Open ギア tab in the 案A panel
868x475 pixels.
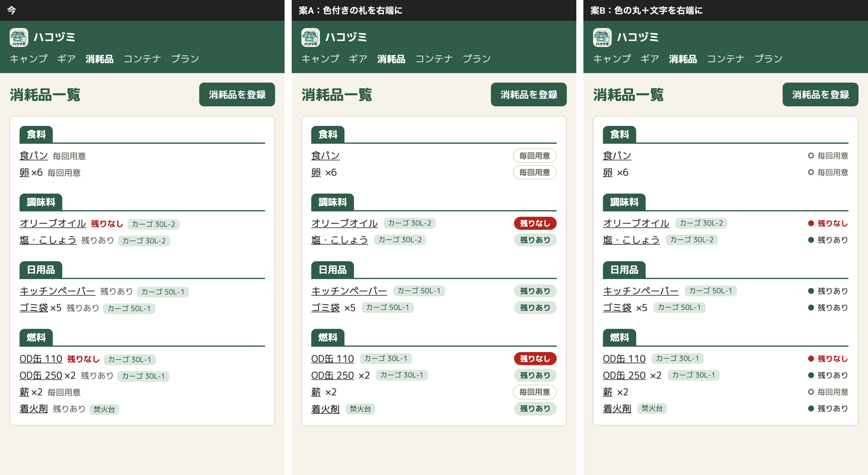(358, 59)
